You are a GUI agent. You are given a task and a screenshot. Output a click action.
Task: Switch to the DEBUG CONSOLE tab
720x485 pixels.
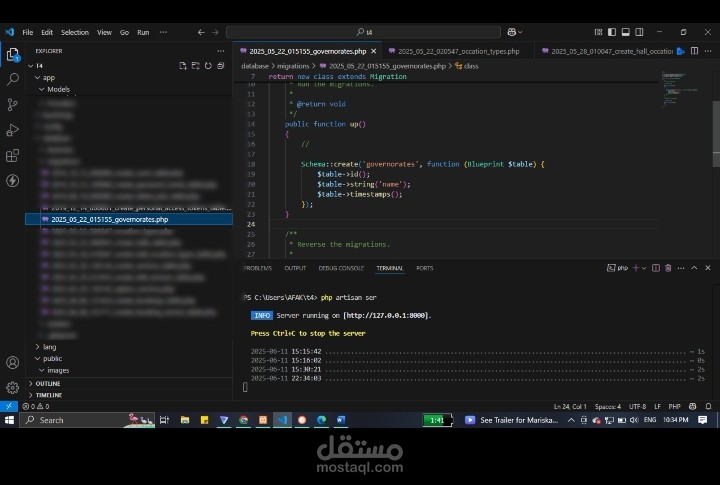click(x=341, y=268)
